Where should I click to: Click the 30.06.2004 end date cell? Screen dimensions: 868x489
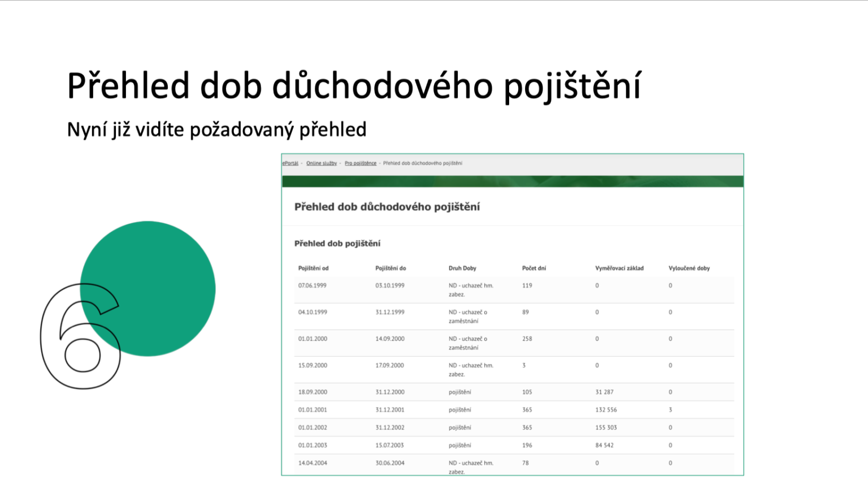390,463
